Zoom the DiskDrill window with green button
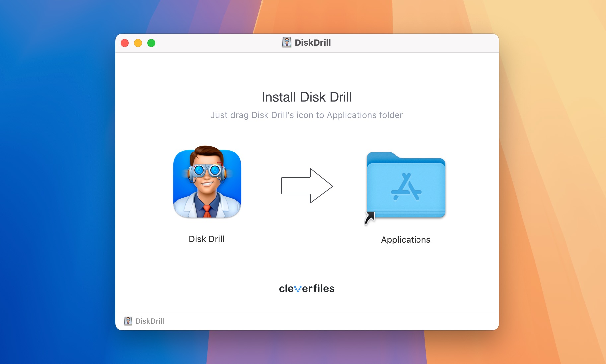Image resolution: width=606 pixels, height=364 pixels. tap(151, 43)
